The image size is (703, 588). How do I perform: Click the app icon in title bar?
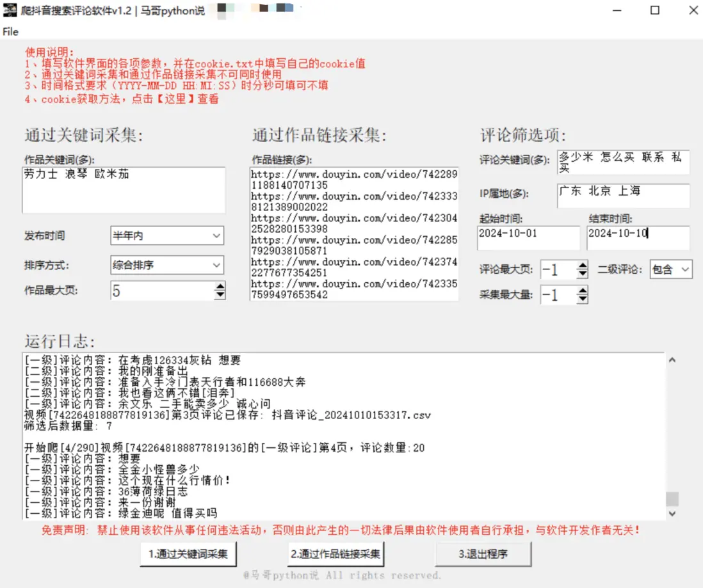point(10,10)
